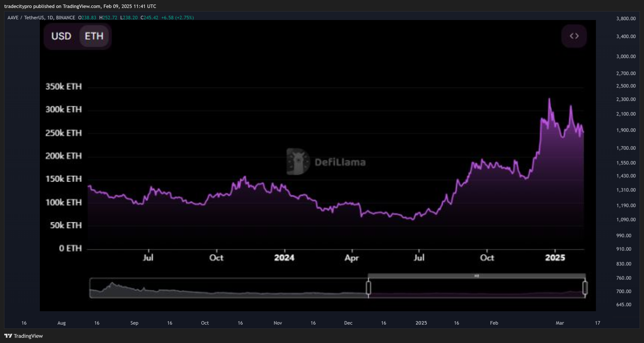Click the Dec label on bottom time axis
This screenshot has width=644, height=343.
pos(348,323)
